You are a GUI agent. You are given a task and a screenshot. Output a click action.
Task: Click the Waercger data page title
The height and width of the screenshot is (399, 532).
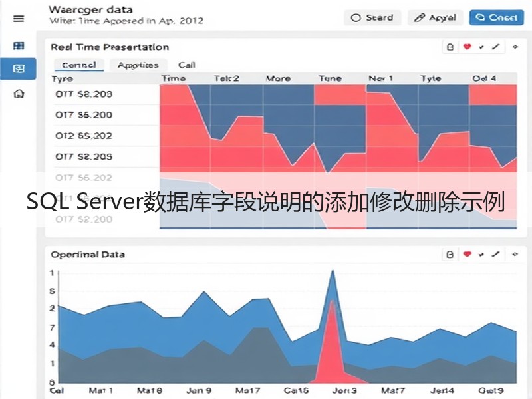(90, 10)
